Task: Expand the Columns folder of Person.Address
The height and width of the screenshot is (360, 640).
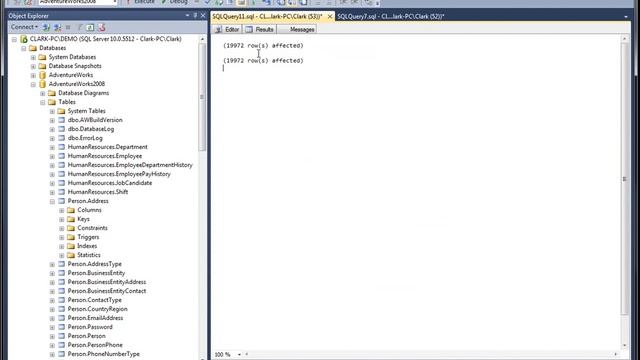Action: [62, 211]
